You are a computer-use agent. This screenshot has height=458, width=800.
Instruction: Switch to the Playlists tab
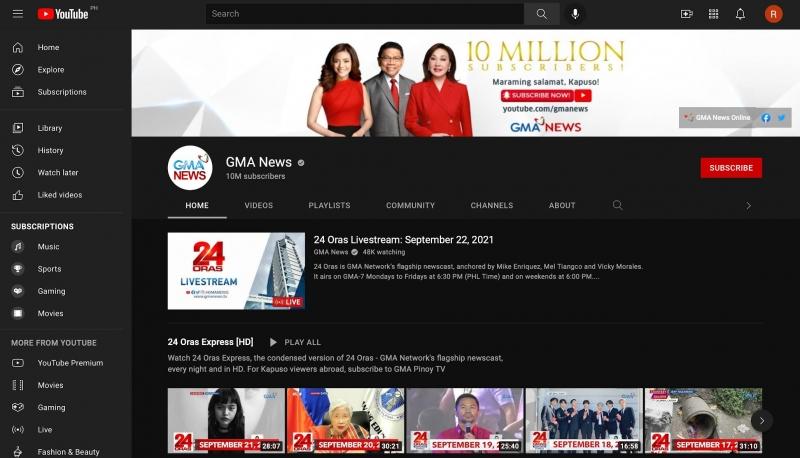pos(330,206)
